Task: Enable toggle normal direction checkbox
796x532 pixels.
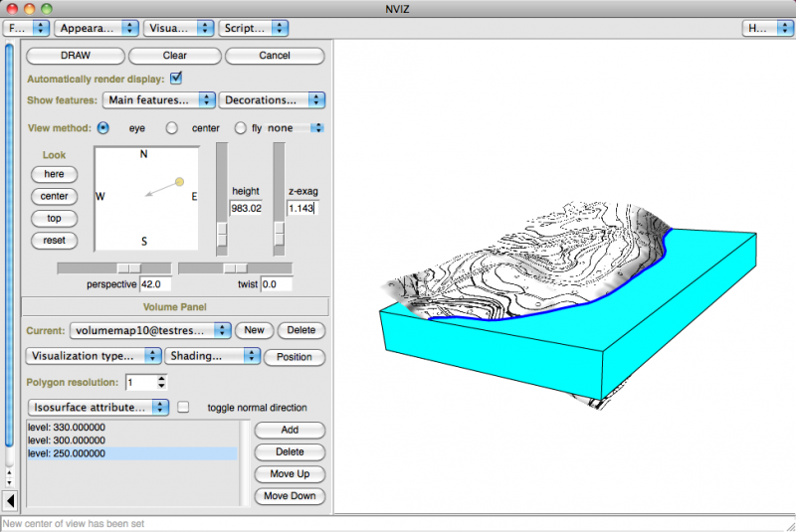Action: point(183,407)
